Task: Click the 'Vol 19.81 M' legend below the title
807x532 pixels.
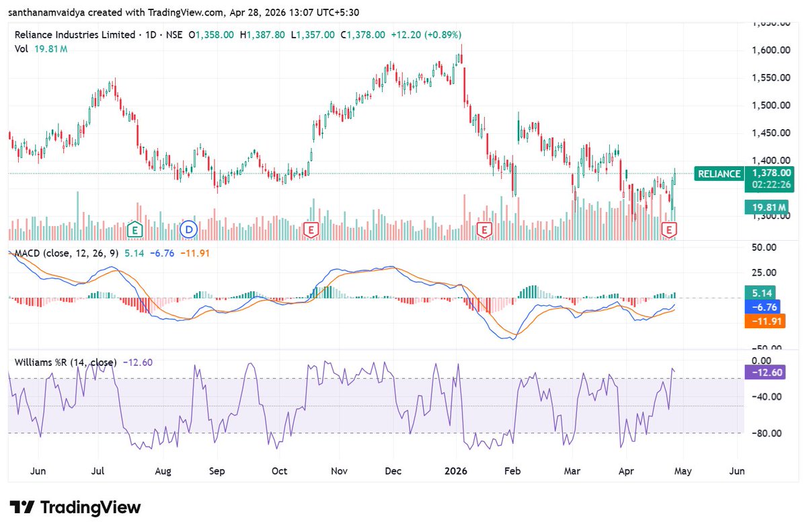Action: 41,49
